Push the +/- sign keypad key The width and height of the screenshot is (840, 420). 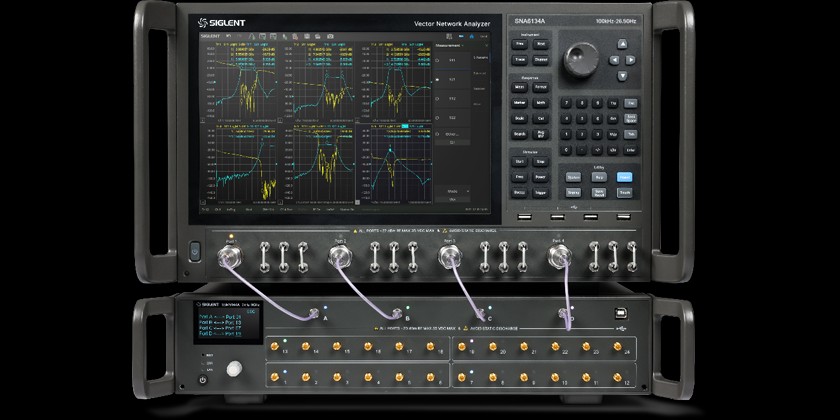pos(597,150)
